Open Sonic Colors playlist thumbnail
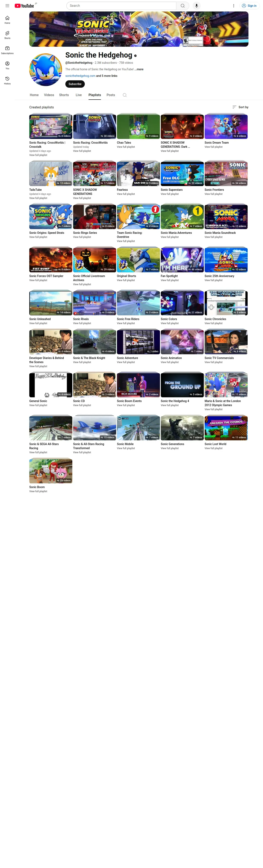 pos(182,303)
